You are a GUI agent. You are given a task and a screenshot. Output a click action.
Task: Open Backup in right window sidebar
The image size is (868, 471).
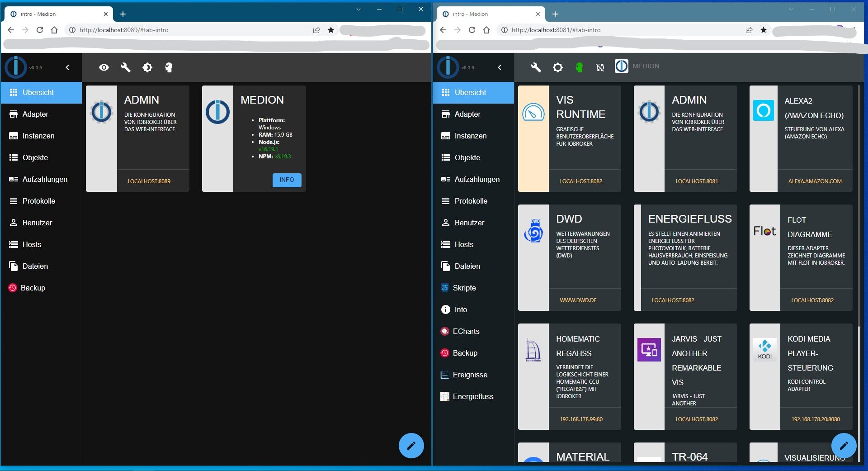[x=473, y=353]
